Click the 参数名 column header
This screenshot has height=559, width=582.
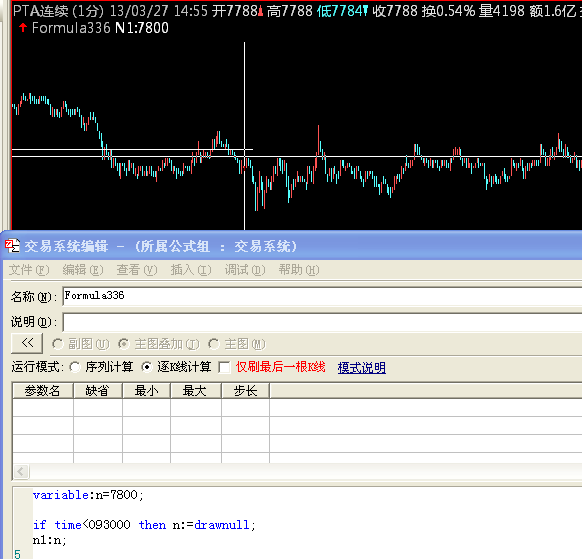43,391
